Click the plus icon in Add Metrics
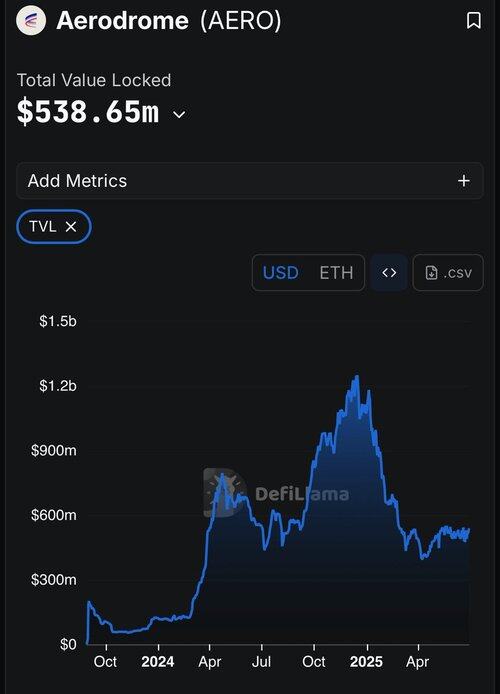This screenshot has height=694, width=500. point(464,181)
